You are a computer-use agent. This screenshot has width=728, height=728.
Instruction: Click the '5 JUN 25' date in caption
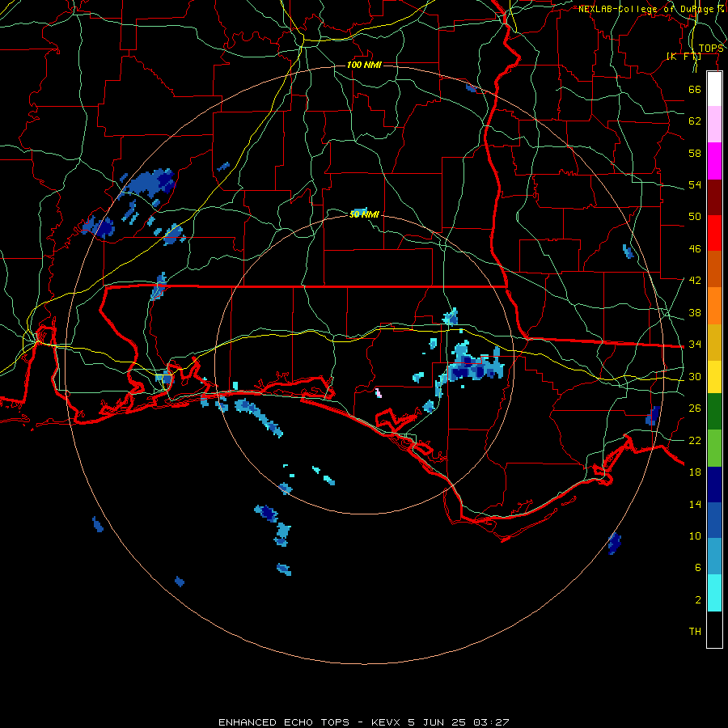(438, 722)
